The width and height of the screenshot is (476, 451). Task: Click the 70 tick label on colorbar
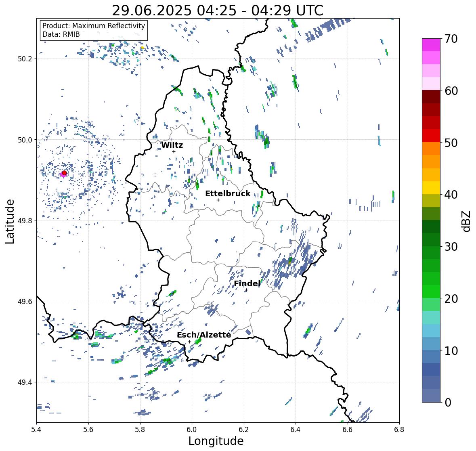[x=451, y=39]
